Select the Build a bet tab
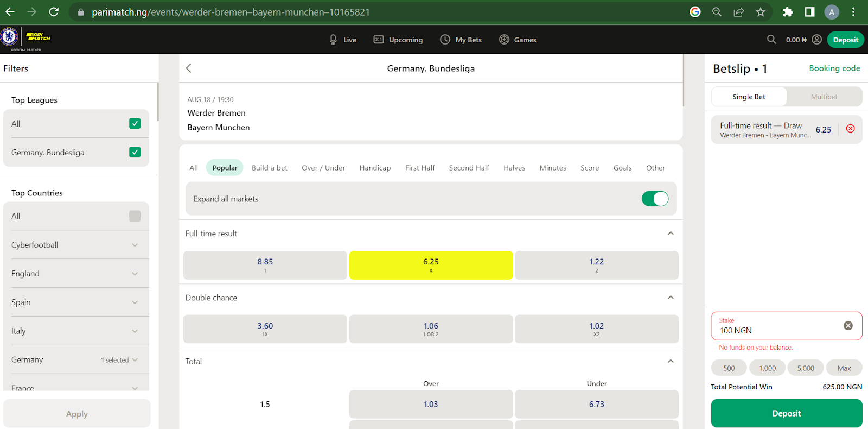Image resolution: width=868 pixels, height=429 pixels. [270, 168]
